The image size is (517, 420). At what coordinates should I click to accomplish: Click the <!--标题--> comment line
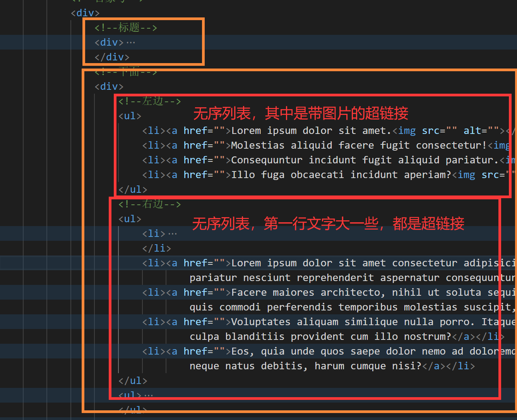(126, 27)
